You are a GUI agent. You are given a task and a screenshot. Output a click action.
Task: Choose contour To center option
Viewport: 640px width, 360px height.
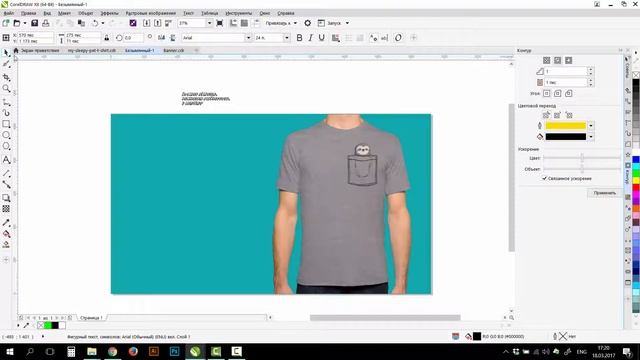(547, 60)
